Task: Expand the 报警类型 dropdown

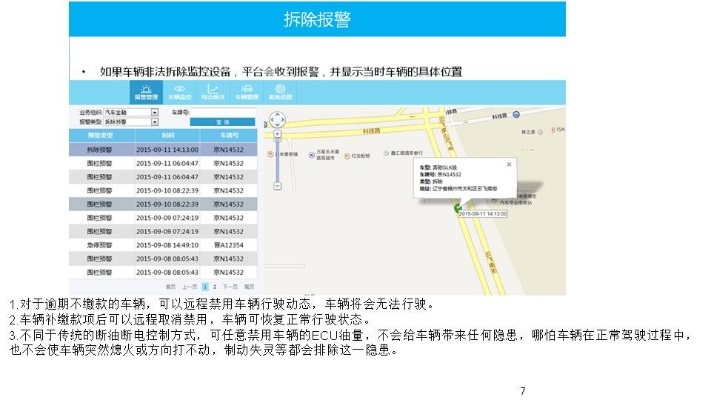Action: [x=155, y=121]
